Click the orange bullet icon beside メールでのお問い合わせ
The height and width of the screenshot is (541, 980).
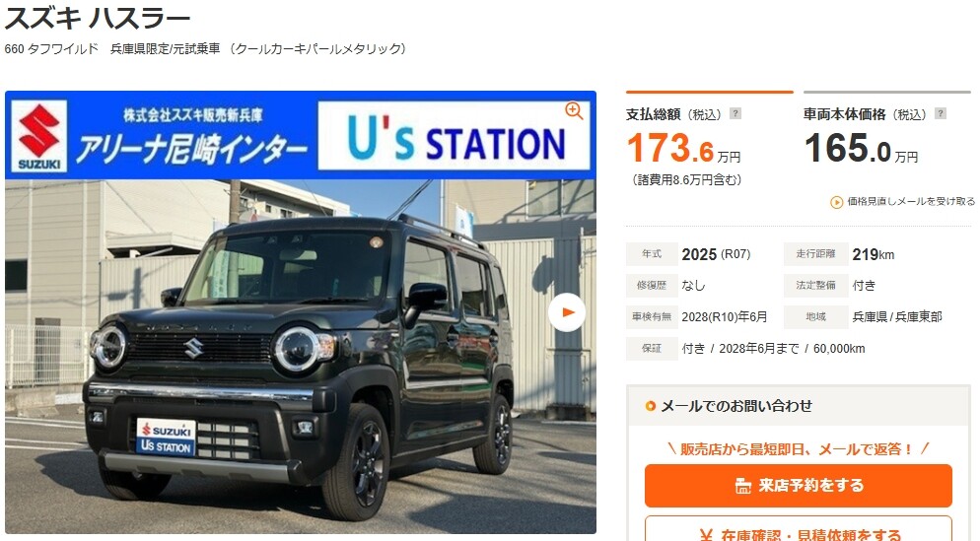(650, 406)
